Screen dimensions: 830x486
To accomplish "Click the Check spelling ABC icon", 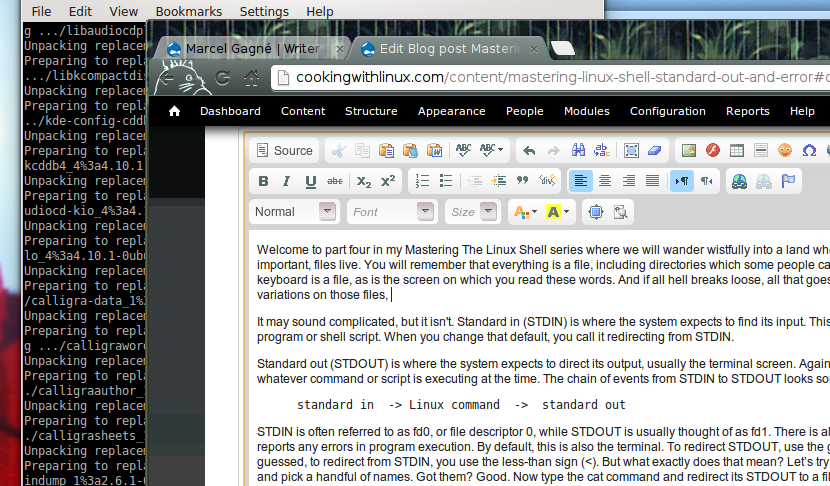I will pos(464,151).
